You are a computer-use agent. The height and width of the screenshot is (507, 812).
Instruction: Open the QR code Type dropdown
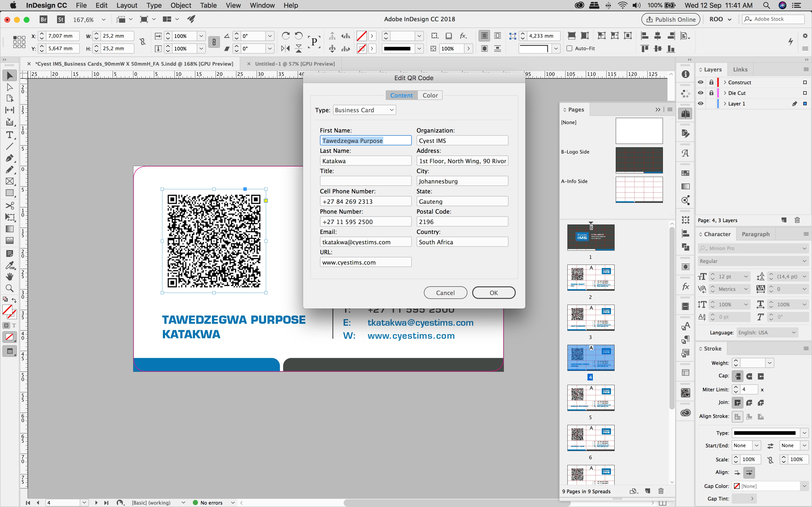pos(364,110)
